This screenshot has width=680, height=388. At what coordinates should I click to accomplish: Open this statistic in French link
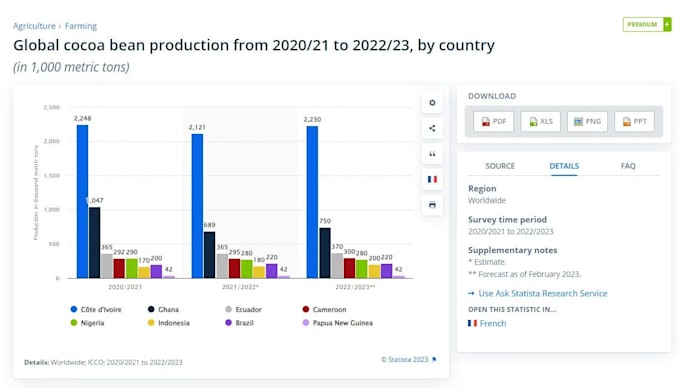point(493,323)
